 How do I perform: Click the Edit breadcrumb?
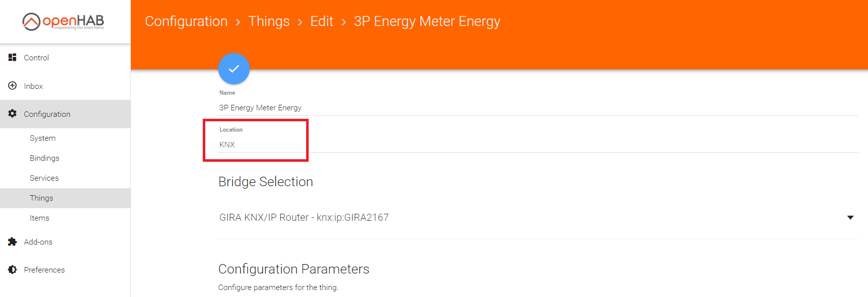click(x=322, y=21)
